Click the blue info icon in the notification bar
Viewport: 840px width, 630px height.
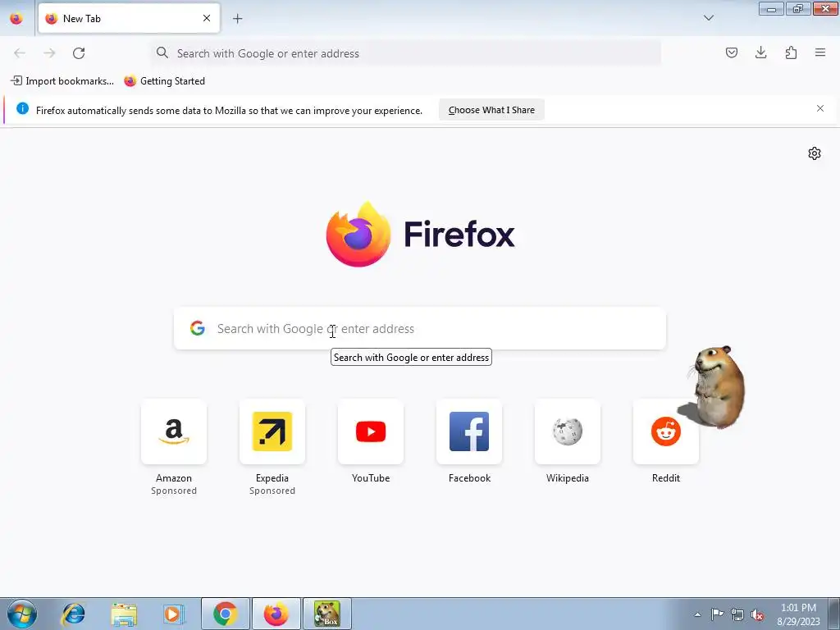22,109
